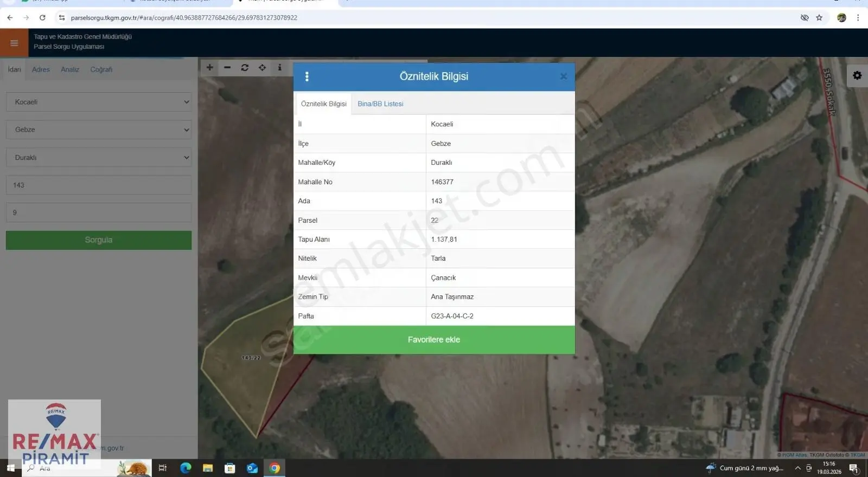Screen dimensions: 868x477
Task: Expand the Duraklı neighborhood dropdown
Action: click(99, 158)
